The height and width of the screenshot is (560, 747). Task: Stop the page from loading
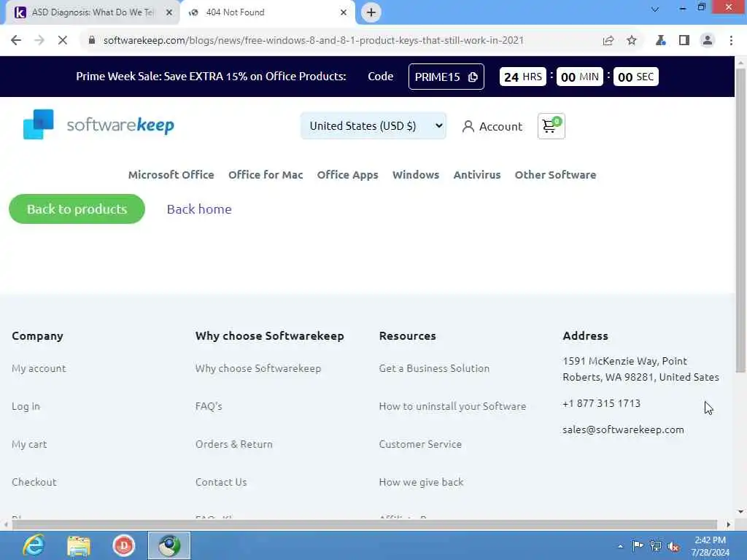pos(63,41)
